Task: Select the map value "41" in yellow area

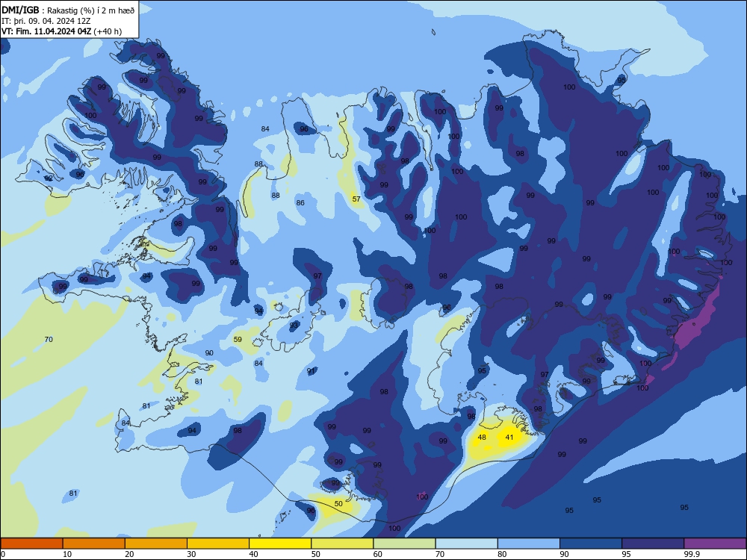Action: (x=509, y=437)
